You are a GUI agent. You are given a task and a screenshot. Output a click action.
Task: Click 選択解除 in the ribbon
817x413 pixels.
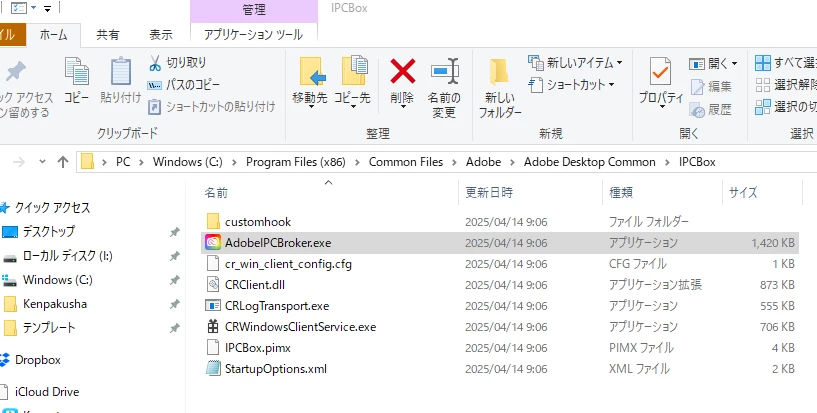786,85
